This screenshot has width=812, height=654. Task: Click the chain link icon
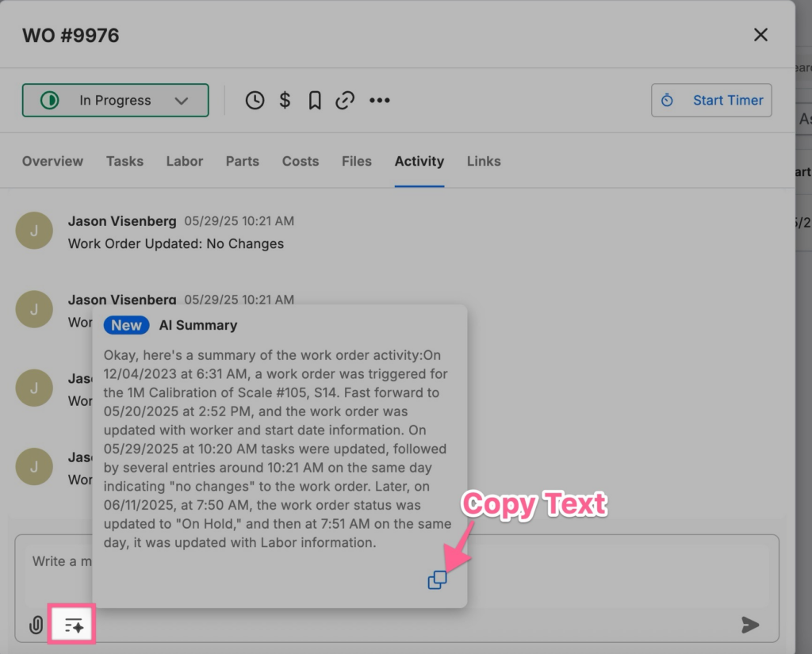coord(344,101)
